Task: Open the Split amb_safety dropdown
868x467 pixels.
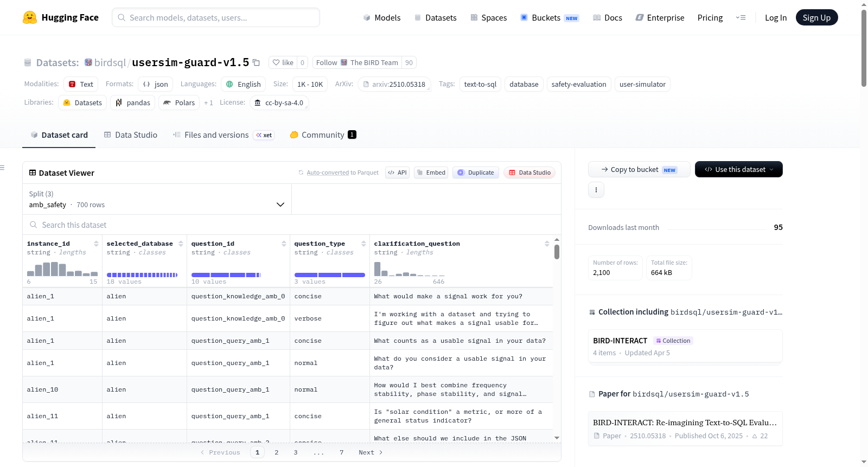Action: pyautogui.click(x=157, y=199)
